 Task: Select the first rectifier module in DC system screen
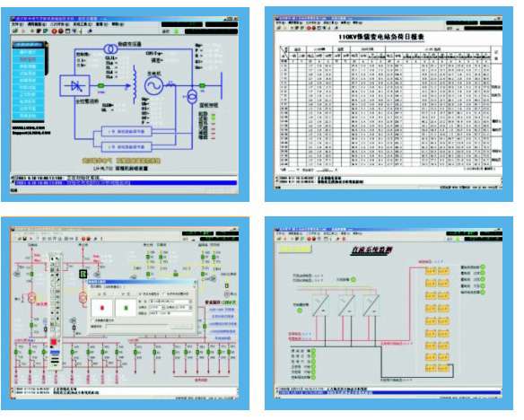pyautogui.click(x=320, y=305)
